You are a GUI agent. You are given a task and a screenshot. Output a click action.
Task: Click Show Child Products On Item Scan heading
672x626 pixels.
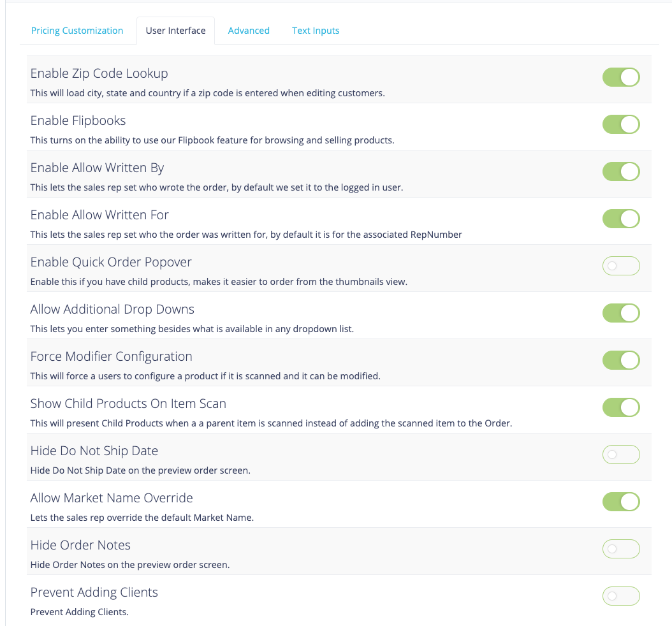coord(128,404)
